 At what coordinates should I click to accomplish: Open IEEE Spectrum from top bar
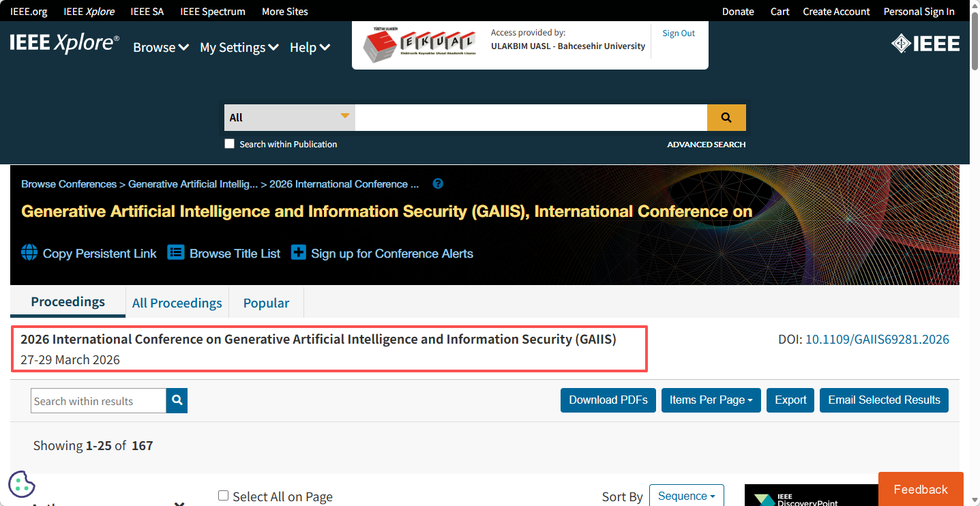coord(213,12)
